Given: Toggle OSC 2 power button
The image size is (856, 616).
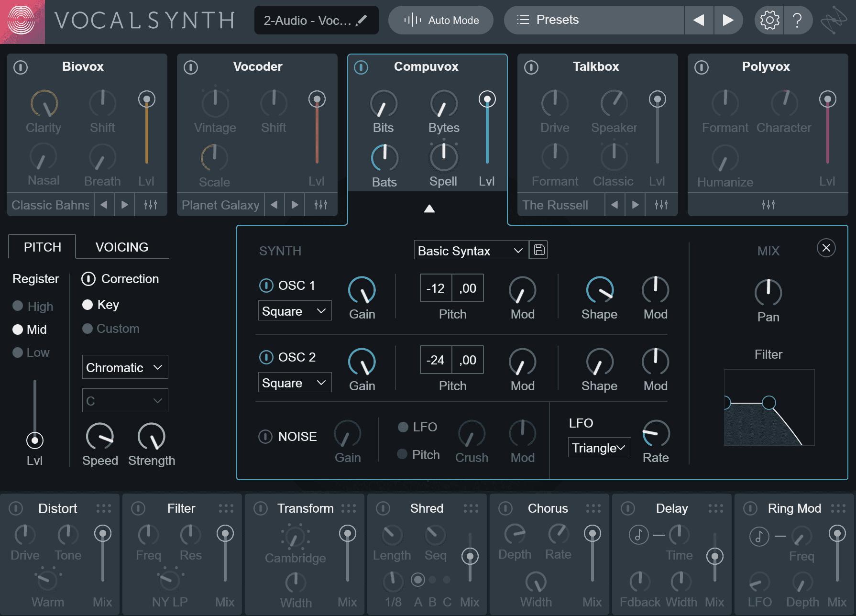Looking at the screenshot, I should point(266,357).
